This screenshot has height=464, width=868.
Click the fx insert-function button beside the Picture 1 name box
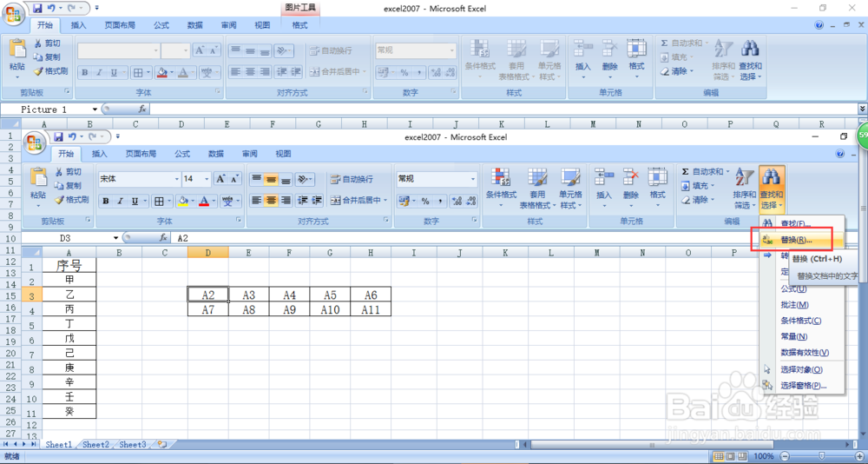(142, 109)
